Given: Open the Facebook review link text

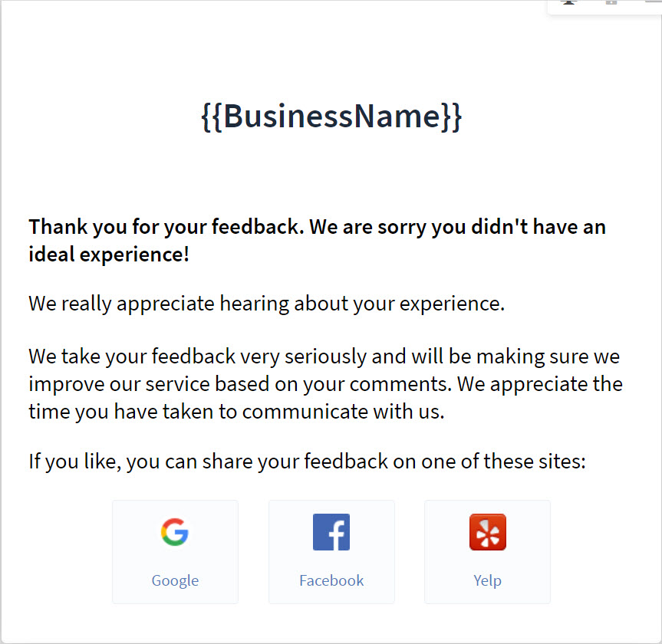Looking at the screenshot, I should (x=331, y=580).
